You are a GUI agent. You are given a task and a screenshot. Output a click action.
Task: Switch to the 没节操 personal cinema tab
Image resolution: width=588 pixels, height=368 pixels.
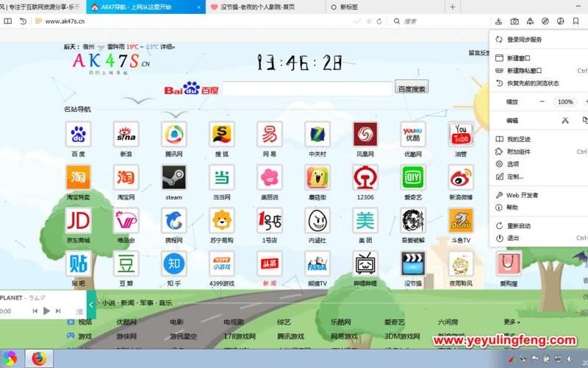point(265,7)
